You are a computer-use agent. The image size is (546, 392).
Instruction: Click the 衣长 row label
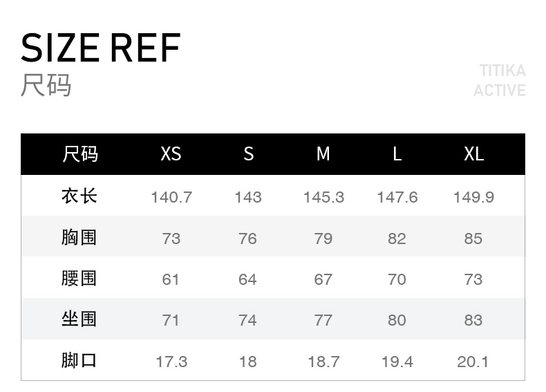point(79,196)
